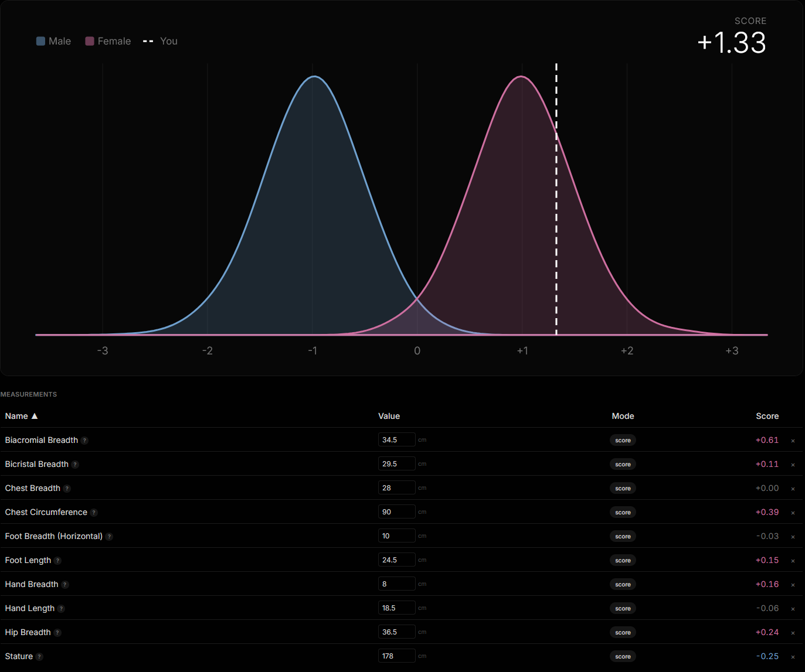This screenshot has width=805, height=672.
Task: Remove the Hip Breadth measurement row
Action: click(793, 633)
